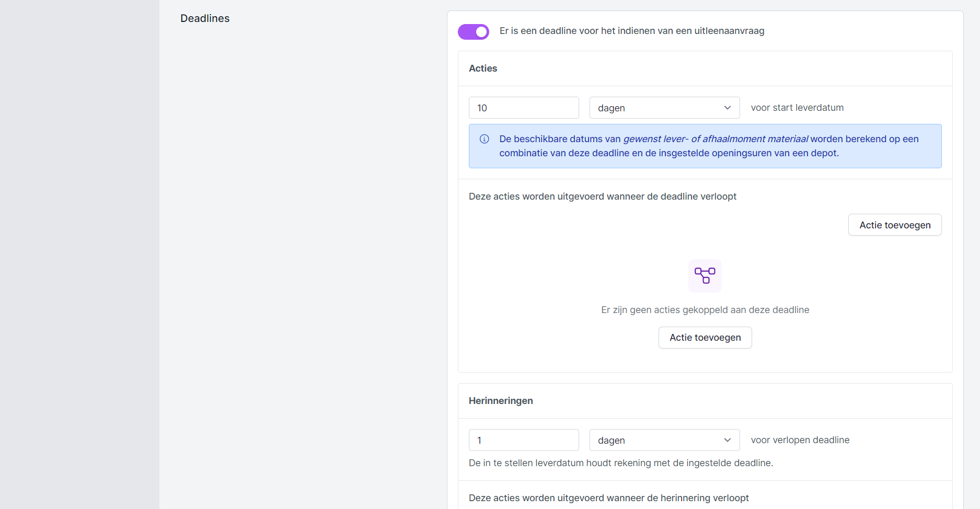Click the Acties panel header
Screen dimensions: 980x509
coord(483,68)
